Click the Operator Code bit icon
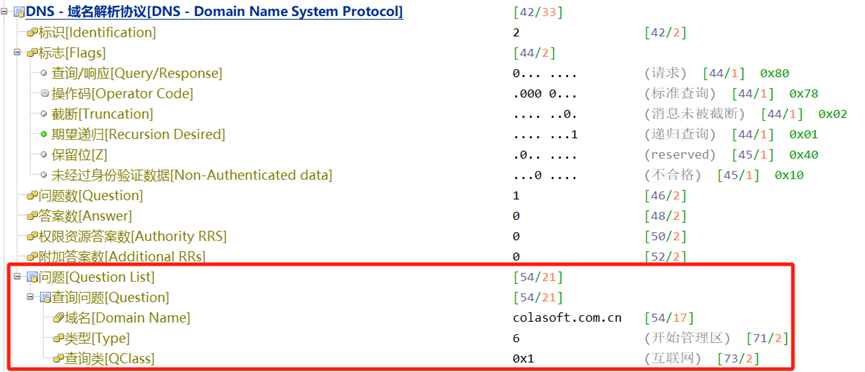Image resolution: width=865 pixels, height=372 pixels. (44, 94)
